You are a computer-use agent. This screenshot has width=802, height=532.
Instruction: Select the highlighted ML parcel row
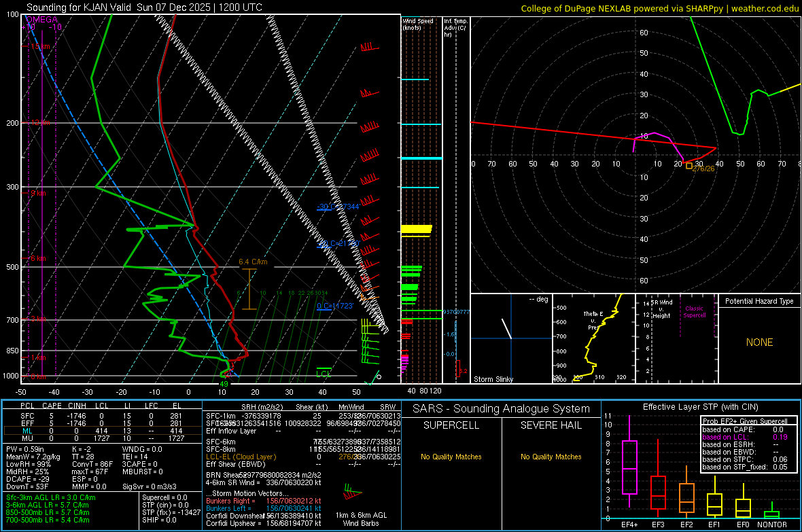click(102, 431)
